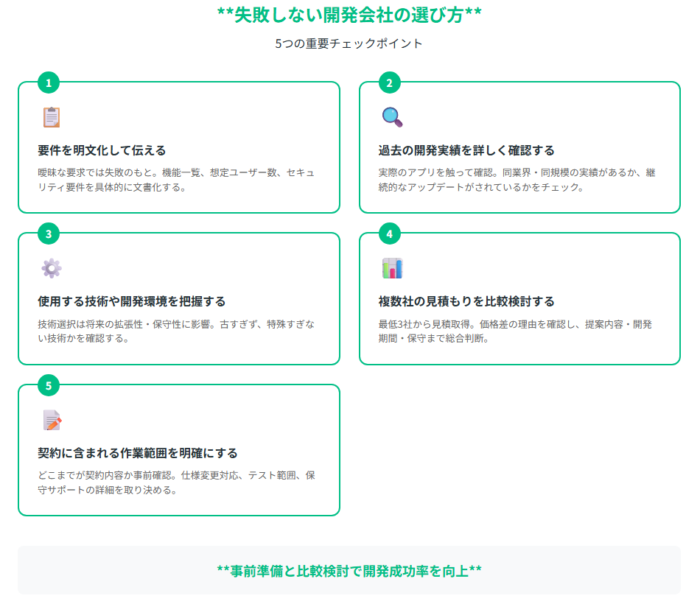Click the gear icon in card 3
The height and width of the screenshot is (604, 700).
point(51,268)
